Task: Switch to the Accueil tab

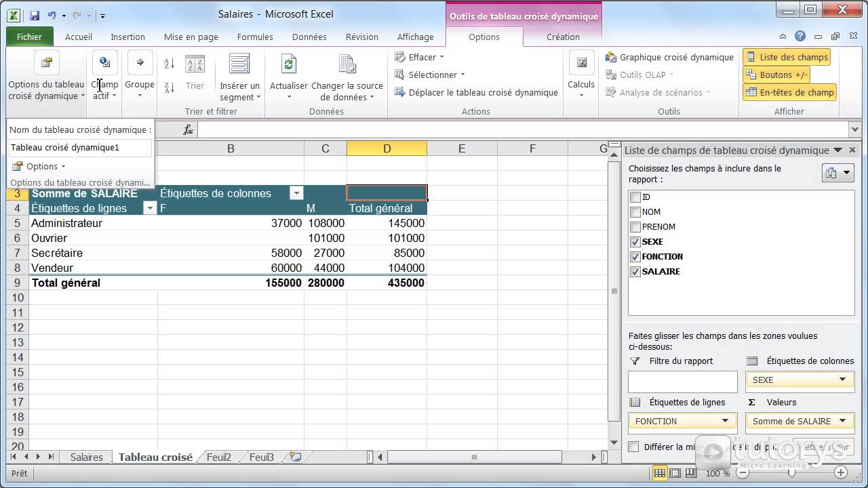Action: (79, 37)
